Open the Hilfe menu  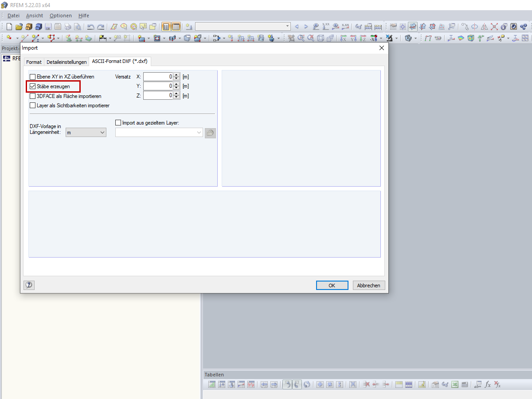click(84, 16)
